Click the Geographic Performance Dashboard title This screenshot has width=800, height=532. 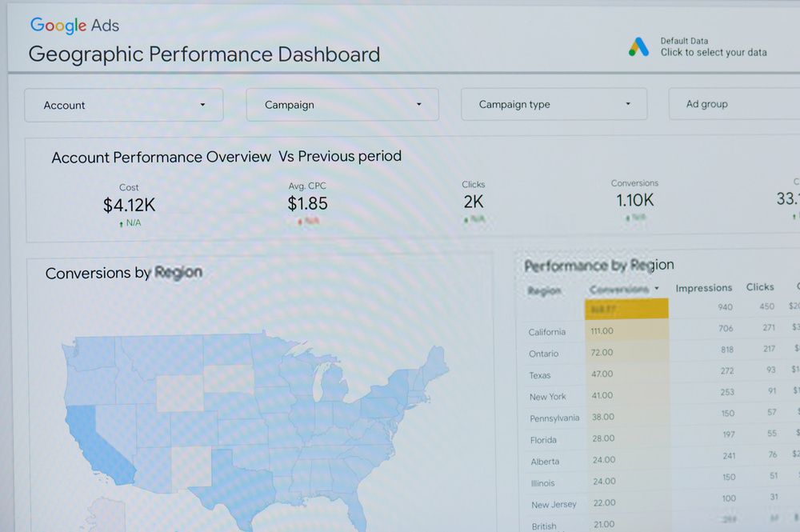[204, 54]
